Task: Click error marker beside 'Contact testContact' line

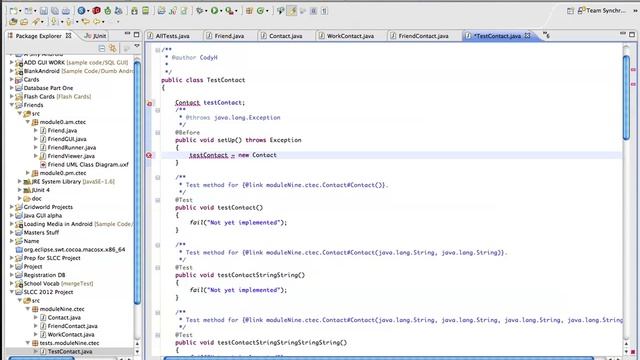Action: pyautogui.click(x=149, y=104)
